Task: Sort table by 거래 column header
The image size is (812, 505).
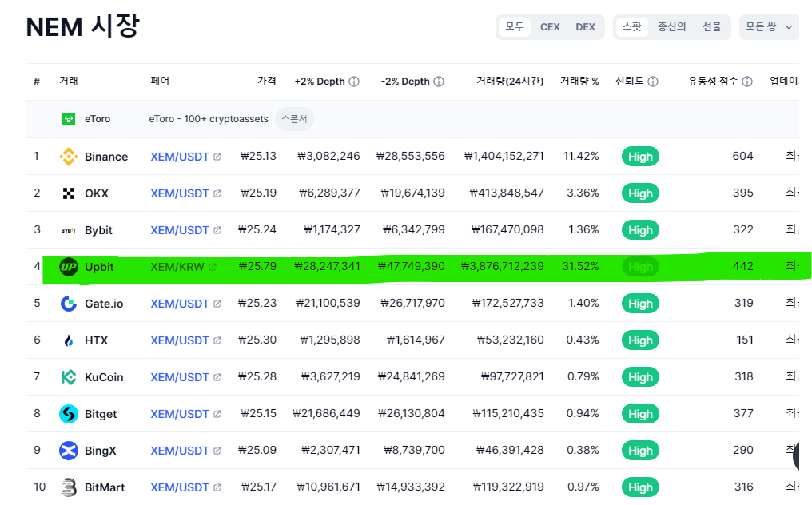Action: pyautogui.click(x=69, y=81)
